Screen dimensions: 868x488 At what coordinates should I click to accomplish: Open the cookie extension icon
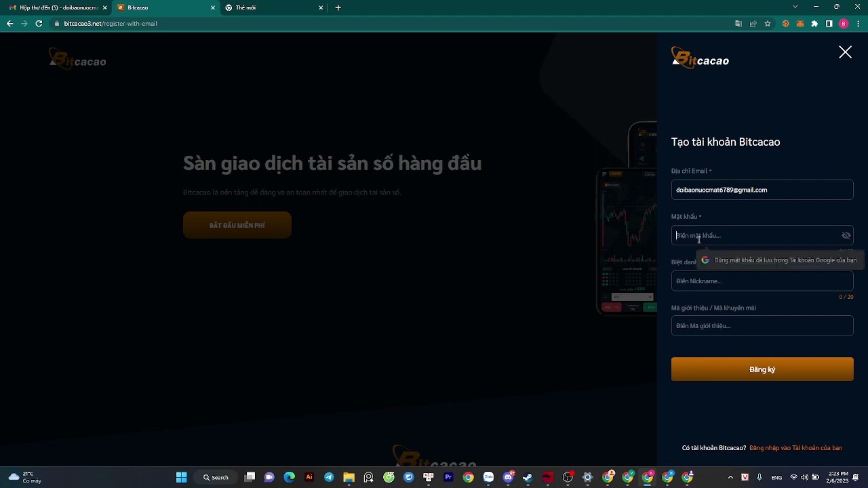[786, 24]
